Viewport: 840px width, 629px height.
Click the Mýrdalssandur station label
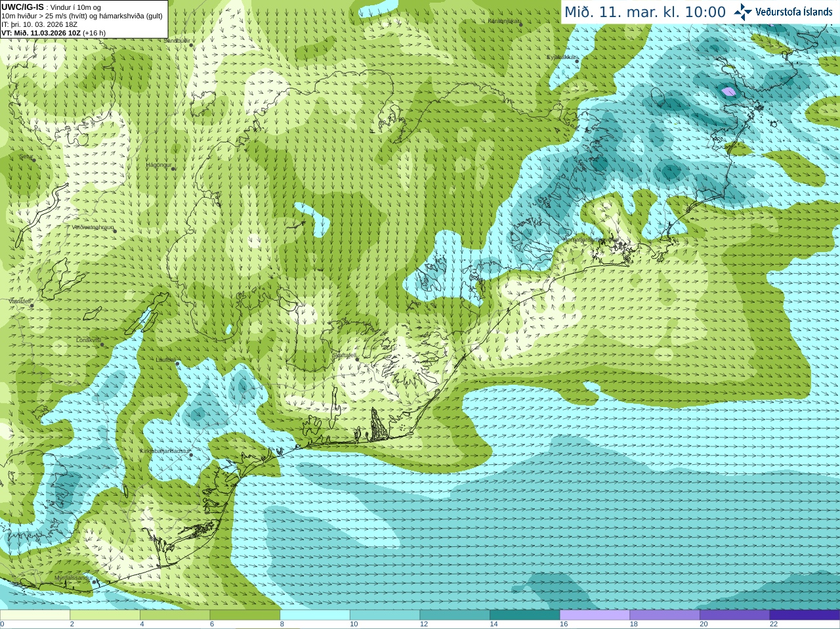pos(73,578)
